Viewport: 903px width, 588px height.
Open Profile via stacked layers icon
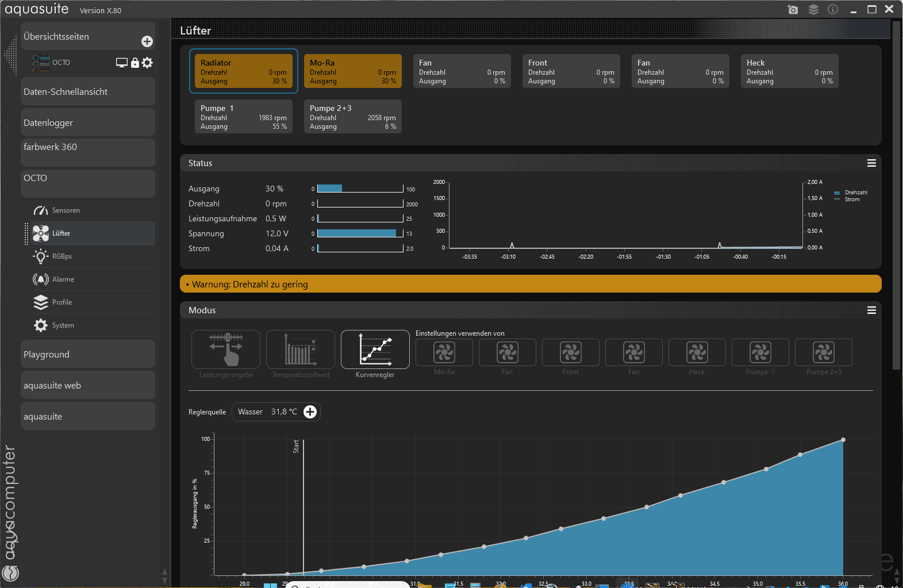click(41, 302)
